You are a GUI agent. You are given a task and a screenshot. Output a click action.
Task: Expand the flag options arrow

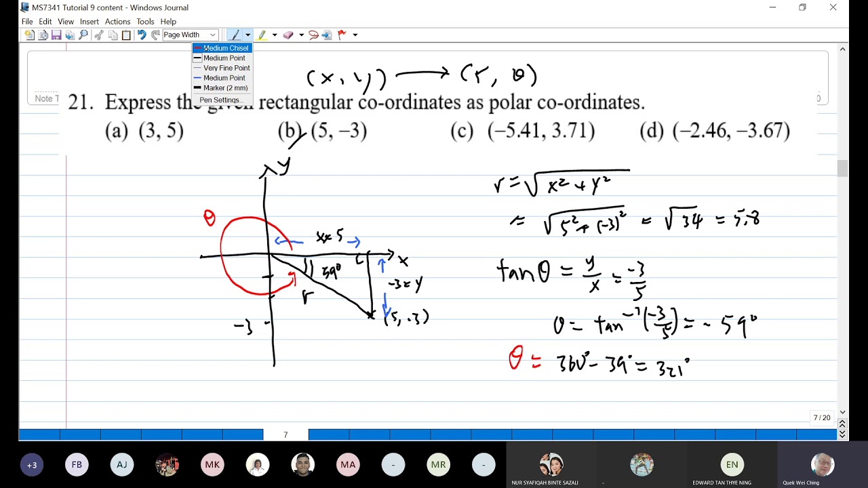355,35
